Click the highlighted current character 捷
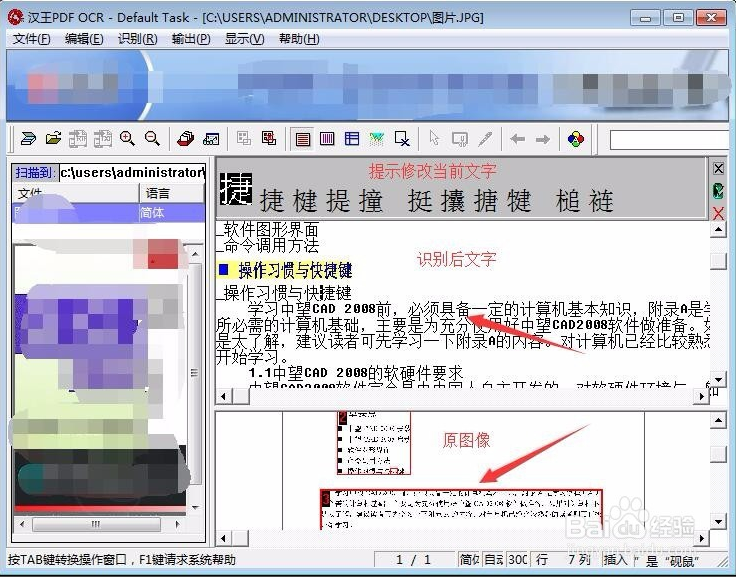Viewport: 736px width, 577px height. click(x=236, y=189)
